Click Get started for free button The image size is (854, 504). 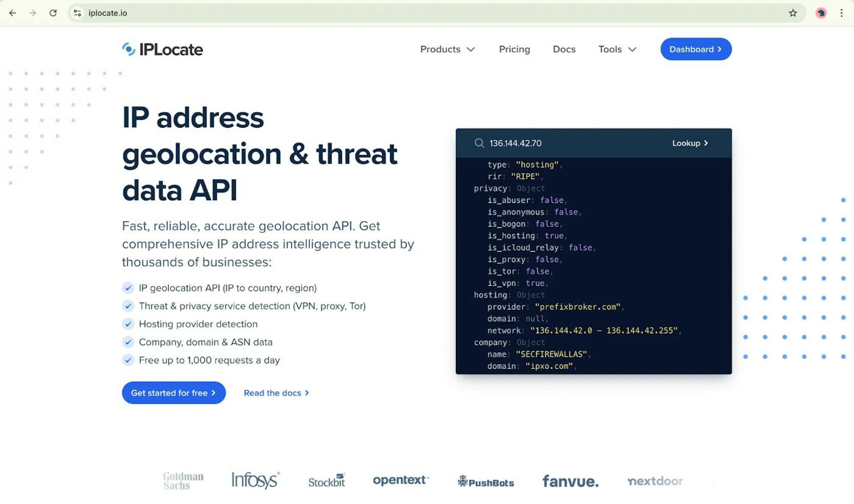tap(174, 393)
